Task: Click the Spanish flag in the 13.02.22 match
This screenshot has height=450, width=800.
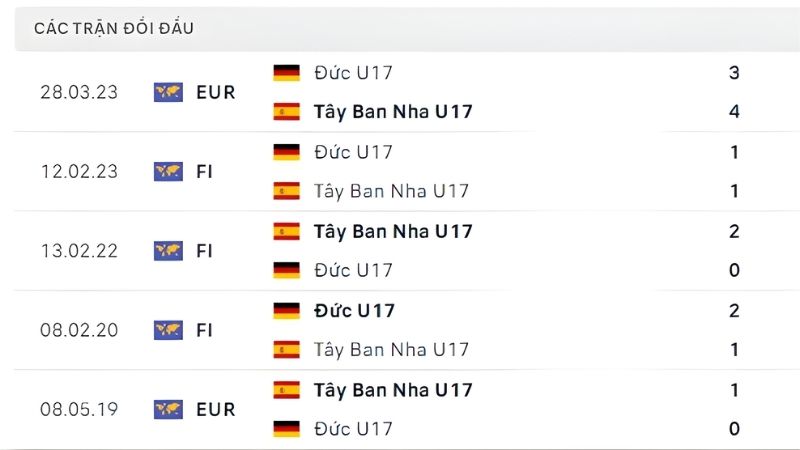Action: (x=286, y=231)
